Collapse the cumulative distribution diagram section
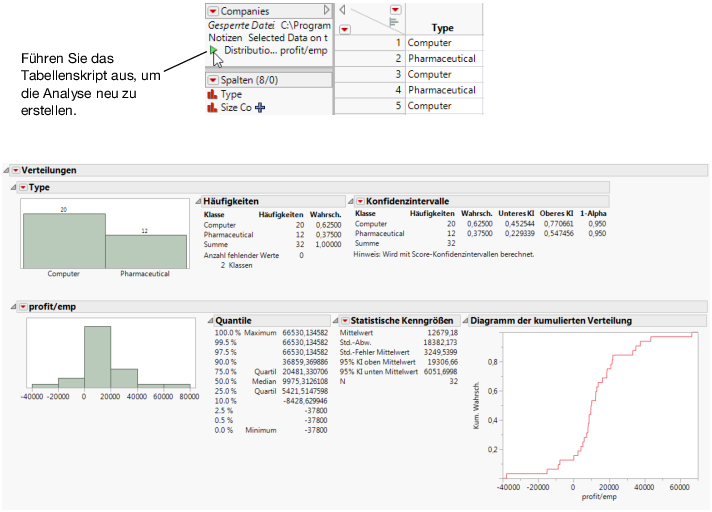The width and height of the screenshot is (712, 512). pos(463,320)
